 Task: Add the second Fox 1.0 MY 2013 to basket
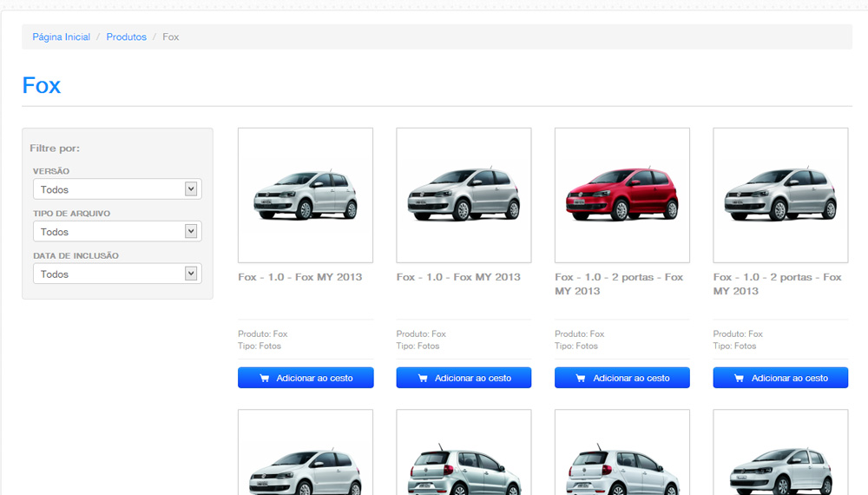tap(464, 378)
